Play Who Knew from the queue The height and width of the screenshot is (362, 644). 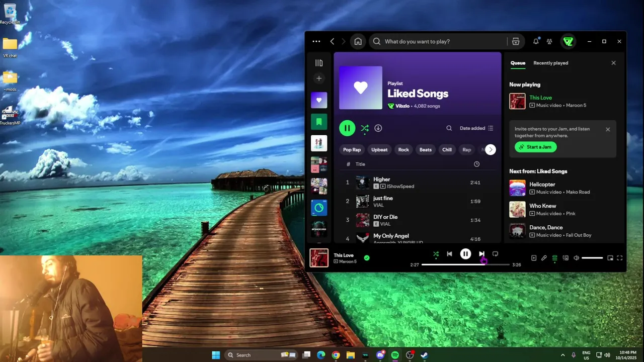[562, 210]
